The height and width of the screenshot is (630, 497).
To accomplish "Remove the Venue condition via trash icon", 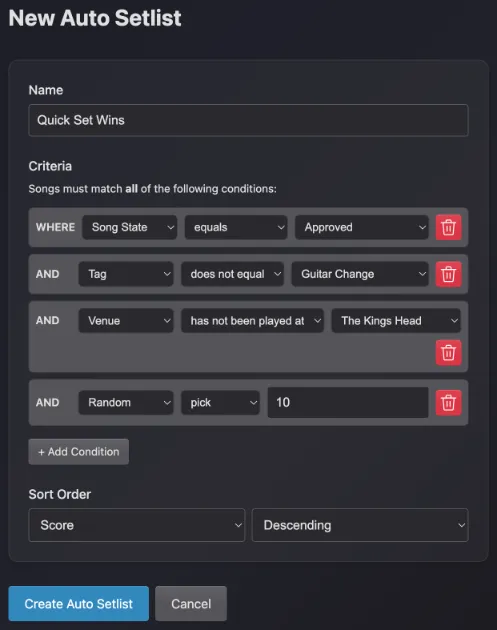I will [448, 353].
